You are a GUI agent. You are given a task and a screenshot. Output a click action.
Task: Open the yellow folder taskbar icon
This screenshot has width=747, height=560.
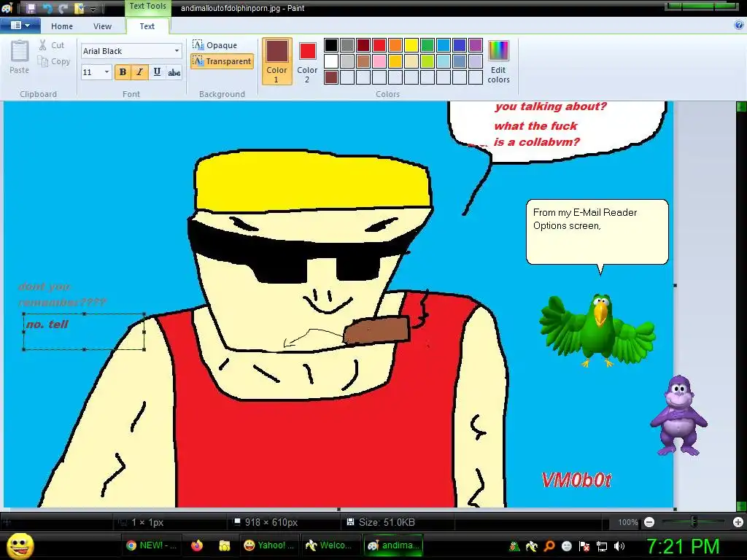click(225, 545)
